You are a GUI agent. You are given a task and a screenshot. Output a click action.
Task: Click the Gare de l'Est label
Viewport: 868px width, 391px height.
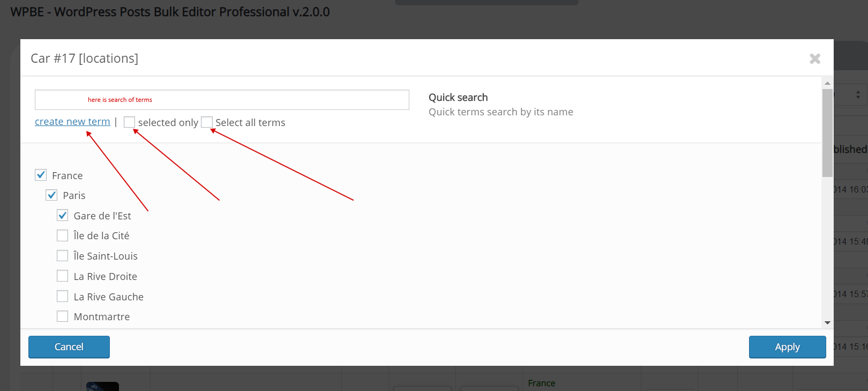(102, 216)
